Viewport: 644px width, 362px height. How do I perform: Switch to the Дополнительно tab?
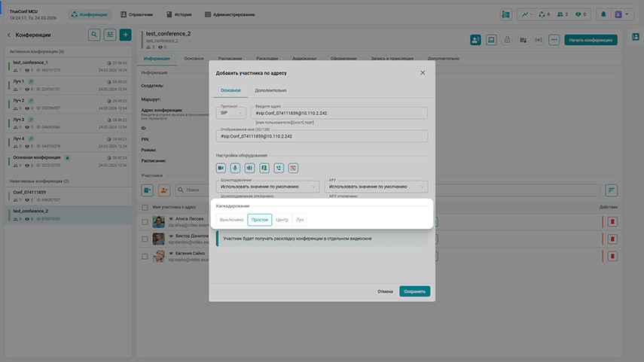(270, 90)
